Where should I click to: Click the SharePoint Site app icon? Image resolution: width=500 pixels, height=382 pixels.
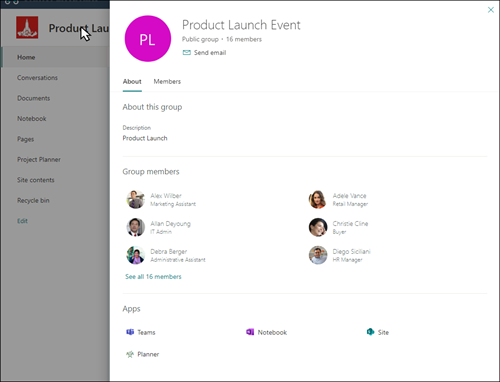click(x=370, y=332)
